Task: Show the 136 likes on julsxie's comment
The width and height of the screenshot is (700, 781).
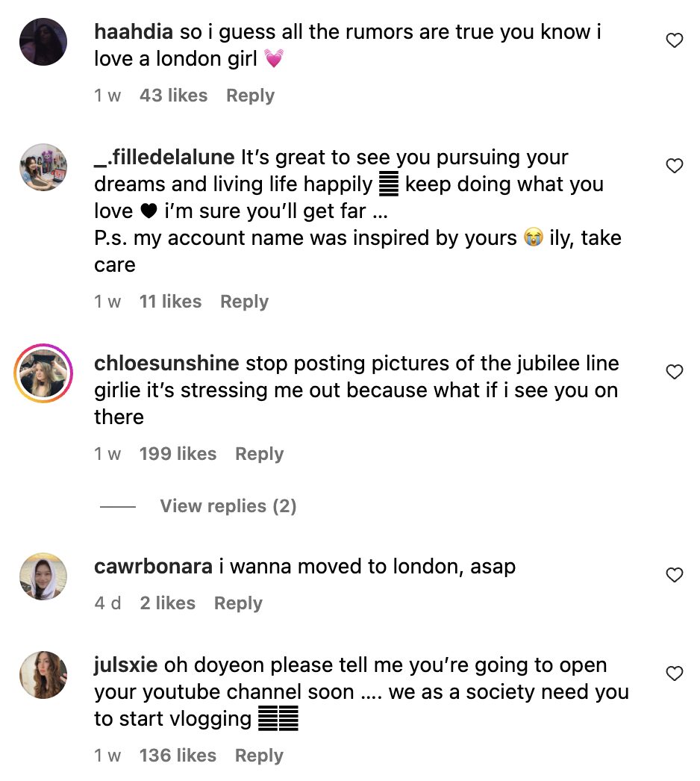Action: (x=178, y=756)
